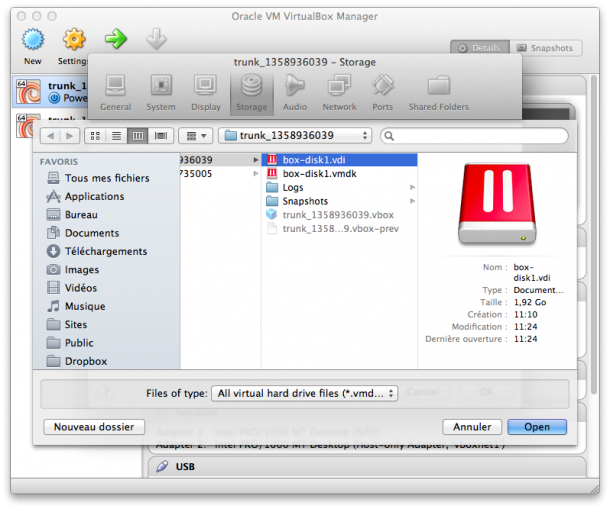Expand the Logs folder arrow
Viewport: 610px width, 509px height.
412,188
